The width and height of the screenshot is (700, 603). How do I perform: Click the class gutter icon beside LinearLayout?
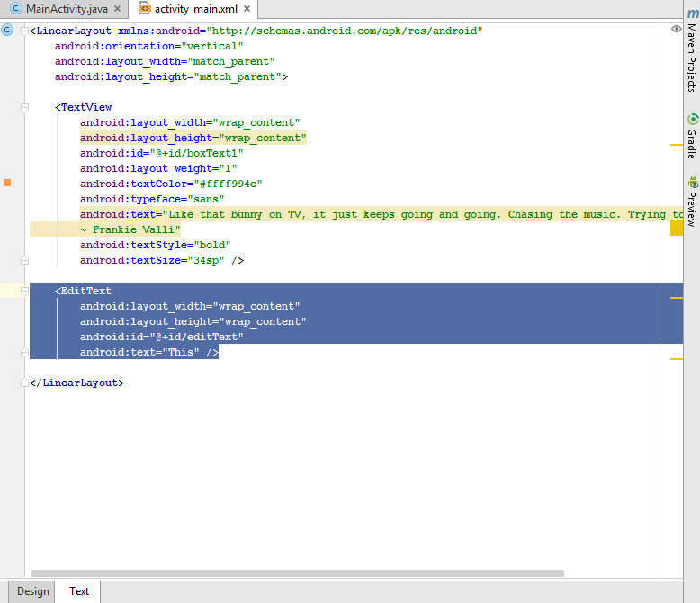[x=7, y=31]
